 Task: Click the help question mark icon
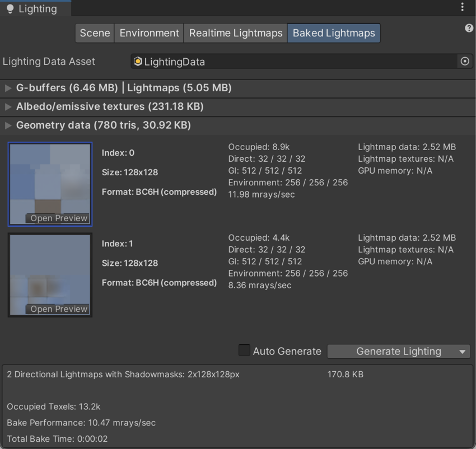(x=469, y=29)
